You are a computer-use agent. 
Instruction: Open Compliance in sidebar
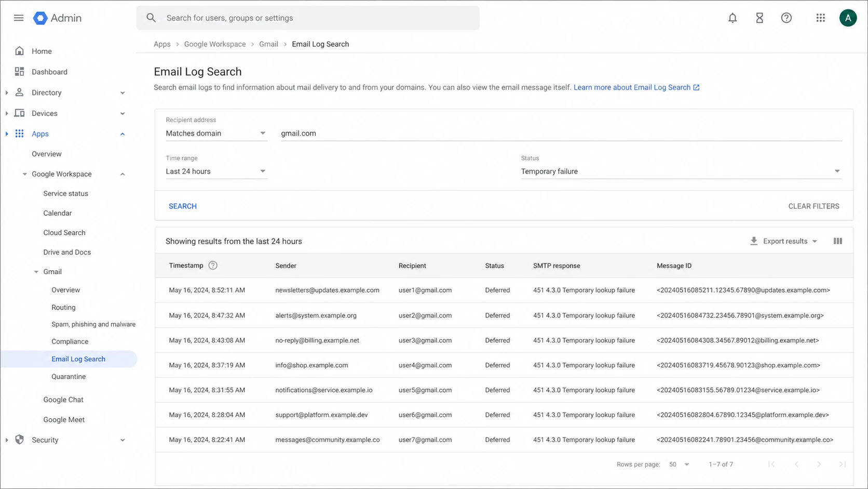coord(70,341)
